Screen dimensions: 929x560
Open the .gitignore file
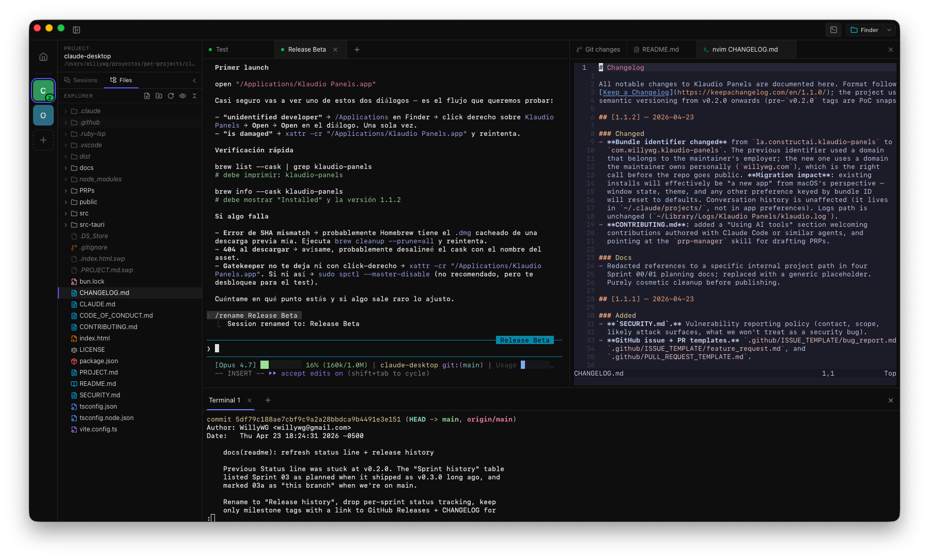tap(130, 247)
